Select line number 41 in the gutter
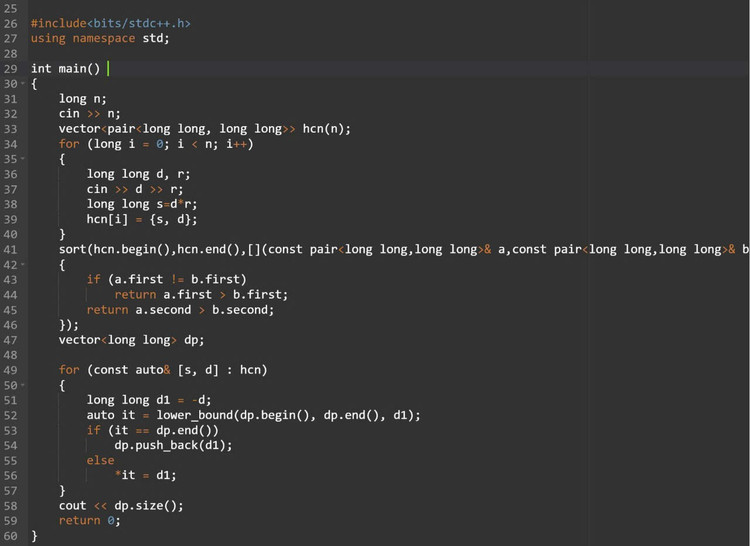The image size is (750, 546). click(x=10, y=249)
